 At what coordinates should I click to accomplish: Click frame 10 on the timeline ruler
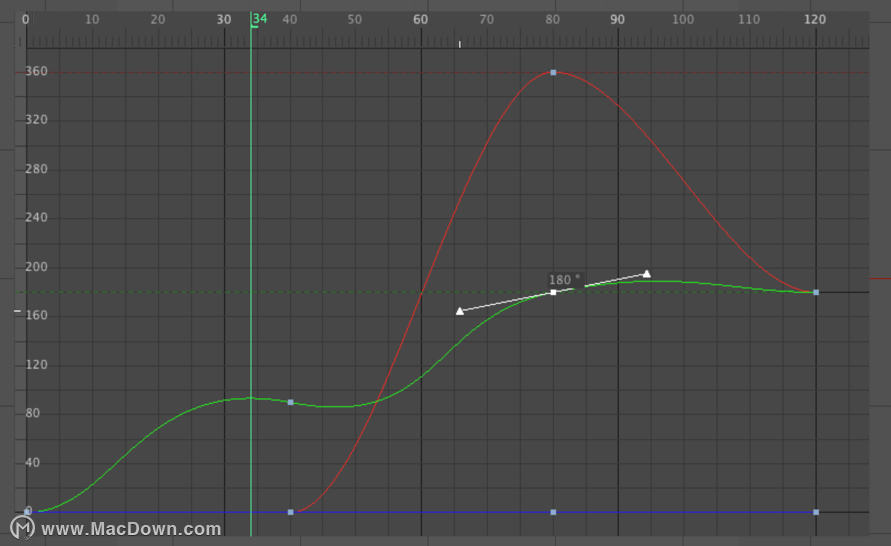(92, 19)
